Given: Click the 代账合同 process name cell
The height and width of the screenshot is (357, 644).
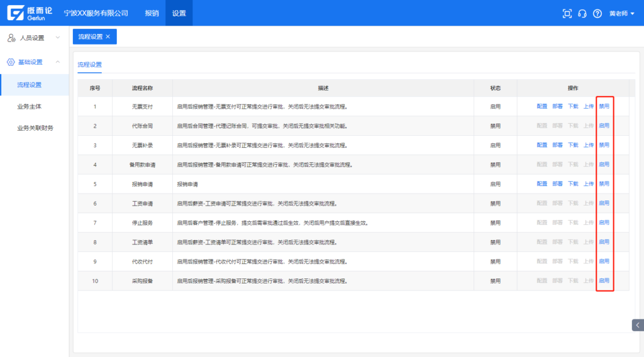Looking at the screenshot, I should click(x=142, y=126).
